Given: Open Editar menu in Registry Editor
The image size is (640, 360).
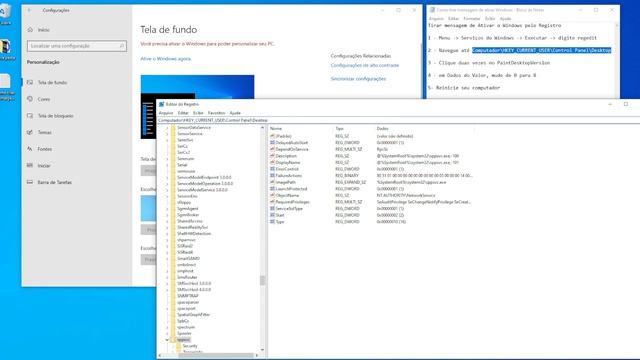Looking at the screenshot, I should 183,113.
